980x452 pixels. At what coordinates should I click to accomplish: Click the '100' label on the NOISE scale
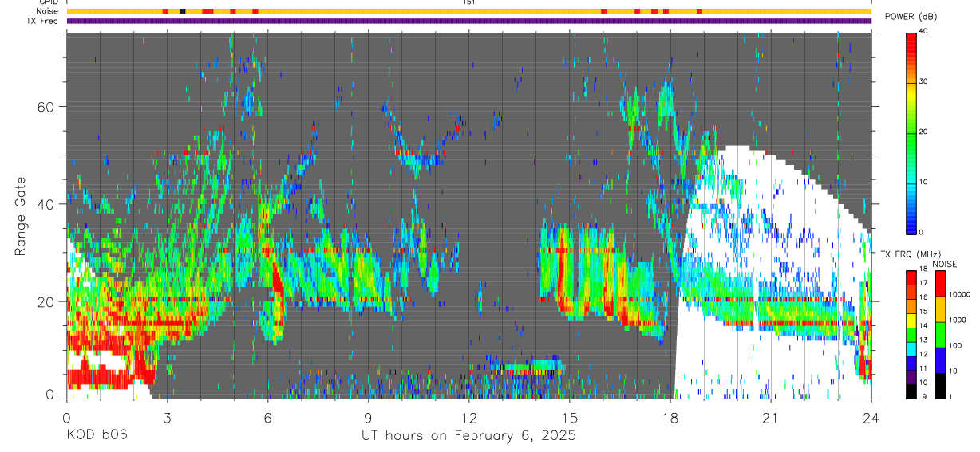(x=956, y=346)
